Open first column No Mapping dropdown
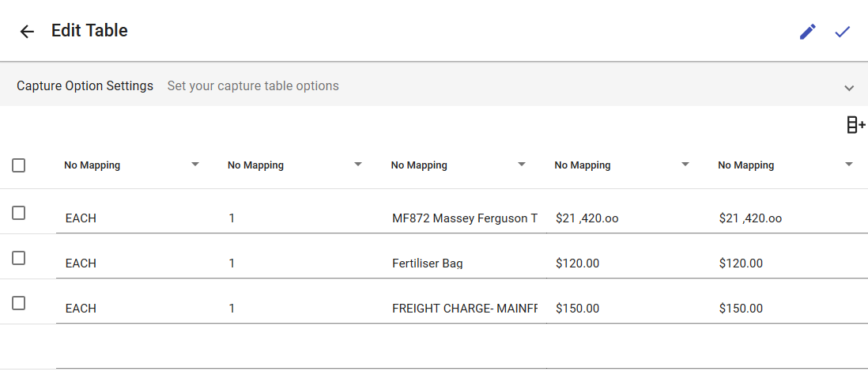Image resolution: width=868 pixels, height=379 pixels. (195, 165)
